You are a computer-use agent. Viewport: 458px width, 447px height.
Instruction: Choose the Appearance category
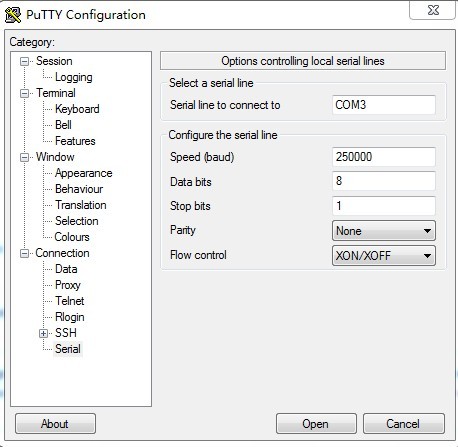tap(84, 173)
